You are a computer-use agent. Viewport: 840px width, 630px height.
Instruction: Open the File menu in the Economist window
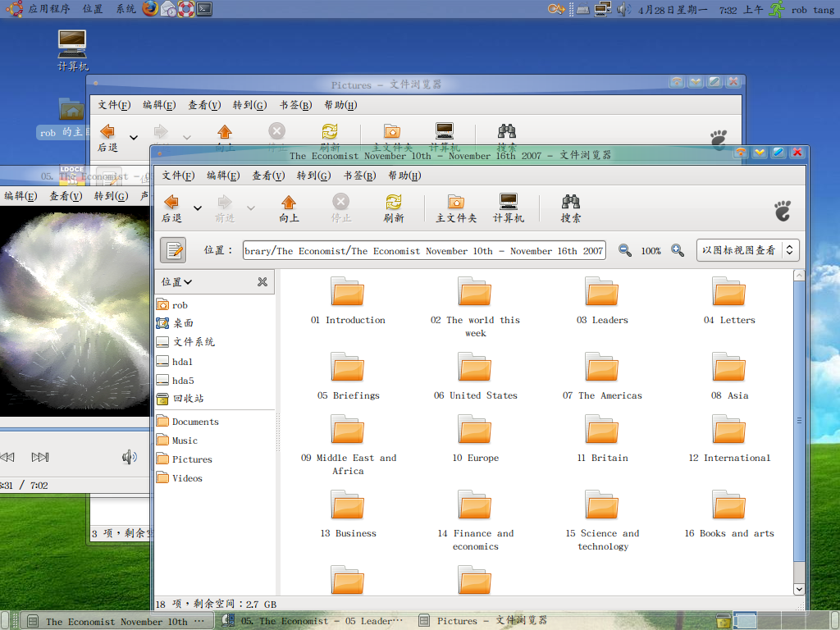[x=178, y=176]
